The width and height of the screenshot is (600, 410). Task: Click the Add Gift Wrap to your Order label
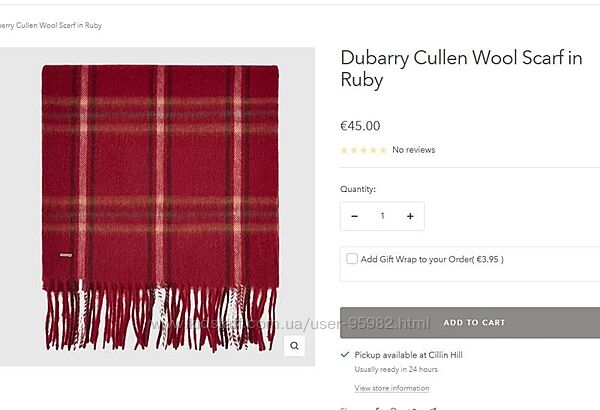432,259
